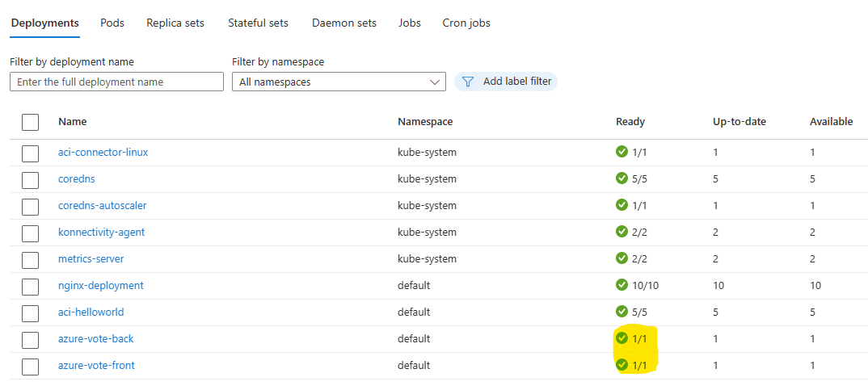Click Add label filter button
The image size is (868, 390).
click(506, 82)
